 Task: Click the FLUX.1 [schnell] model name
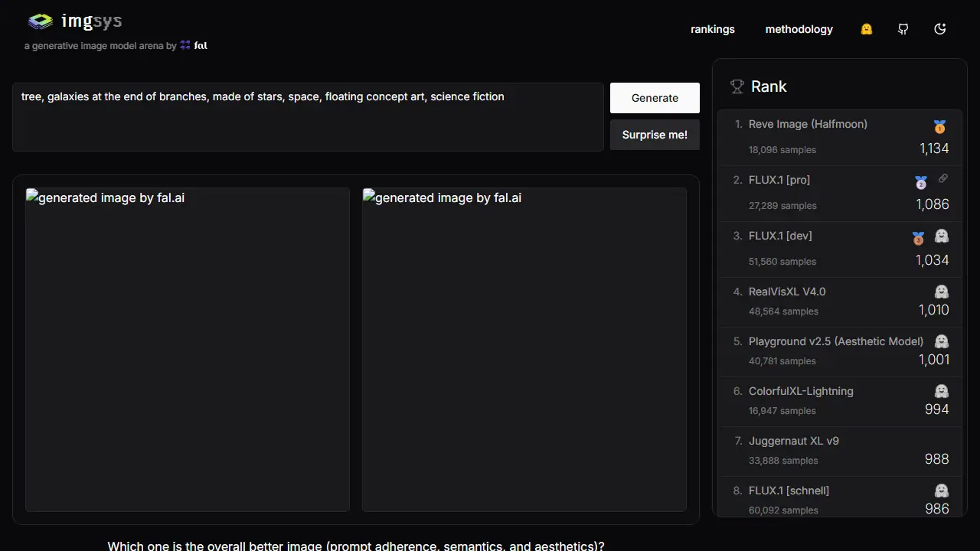pyautogui.click(x=789, y=491)
